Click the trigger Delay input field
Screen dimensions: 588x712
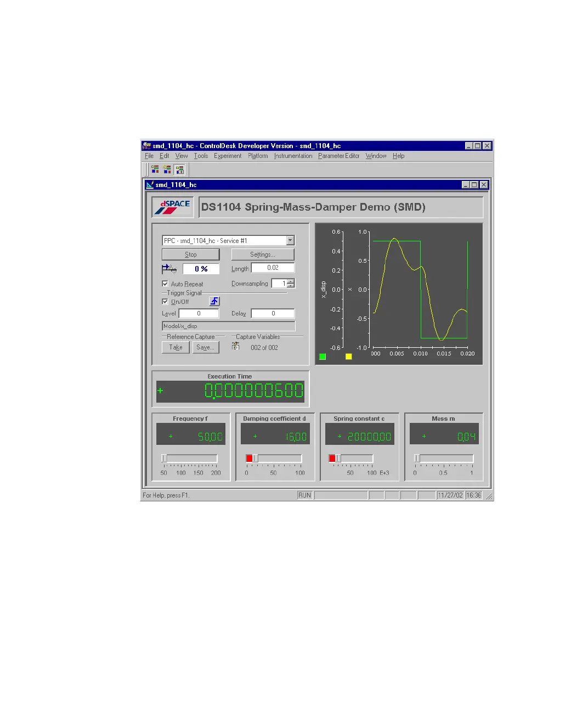pos(273,313)
